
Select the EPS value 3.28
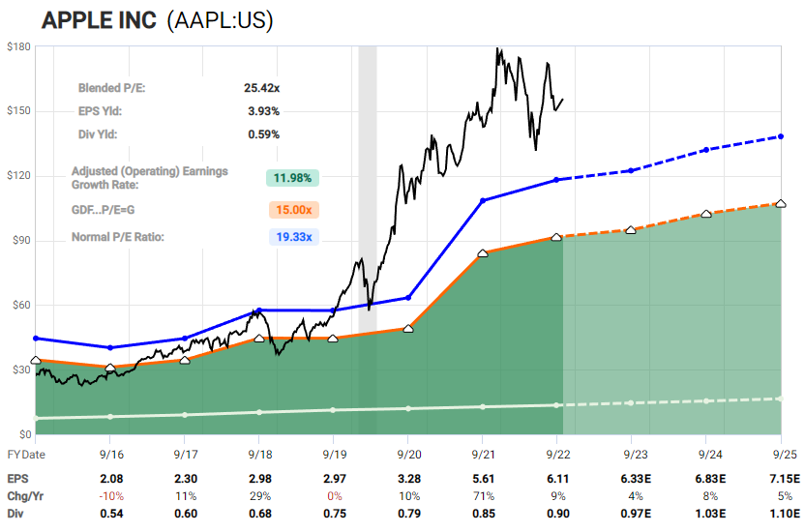[409, 479]
